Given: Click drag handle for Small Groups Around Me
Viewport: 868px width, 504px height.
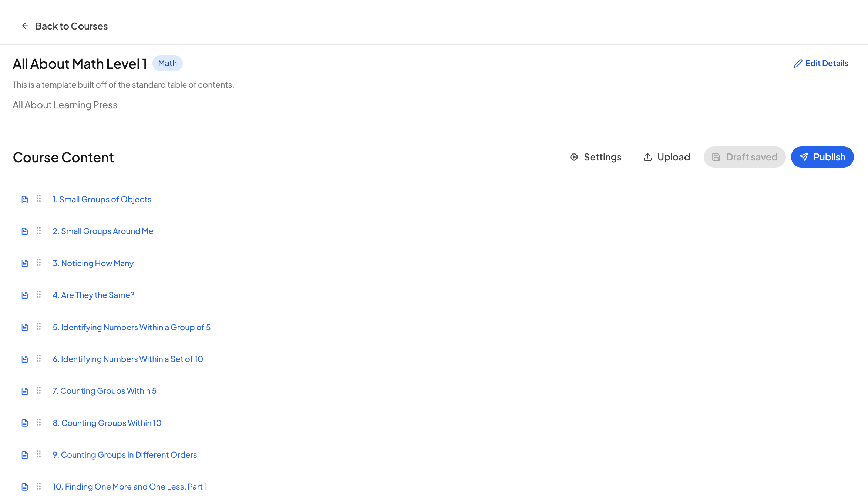Looking at the screenshot, I should 38,231.
